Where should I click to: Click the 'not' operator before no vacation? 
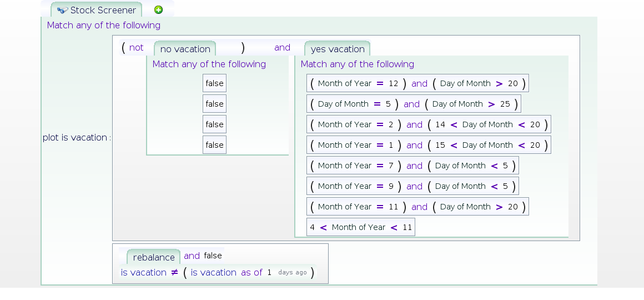coord(137,48)
